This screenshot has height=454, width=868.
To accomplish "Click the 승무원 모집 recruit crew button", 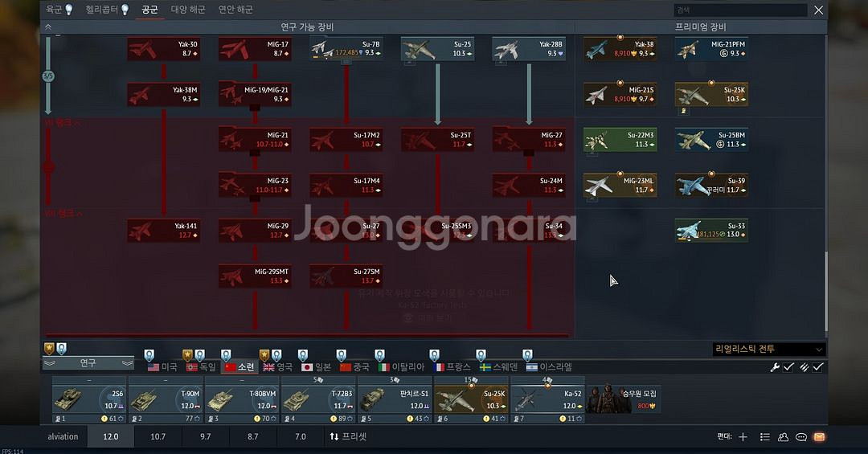I will 624,399.
